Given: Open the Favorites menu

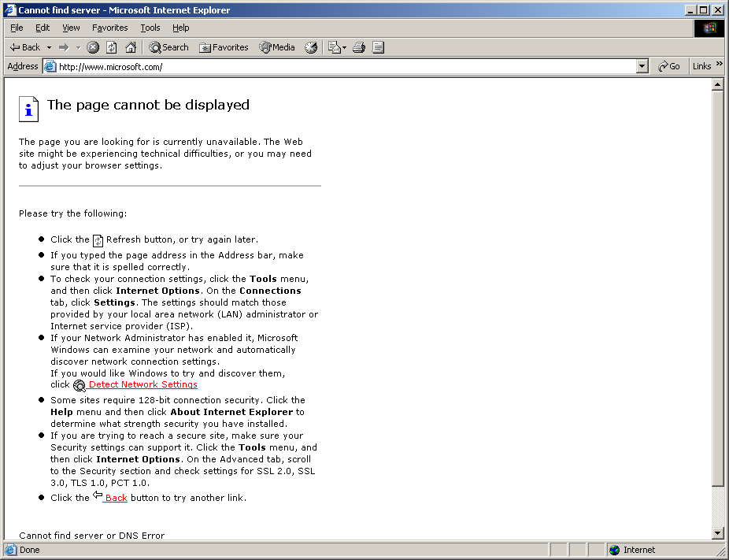Looking at the screenshot, I should pos(109,28).
